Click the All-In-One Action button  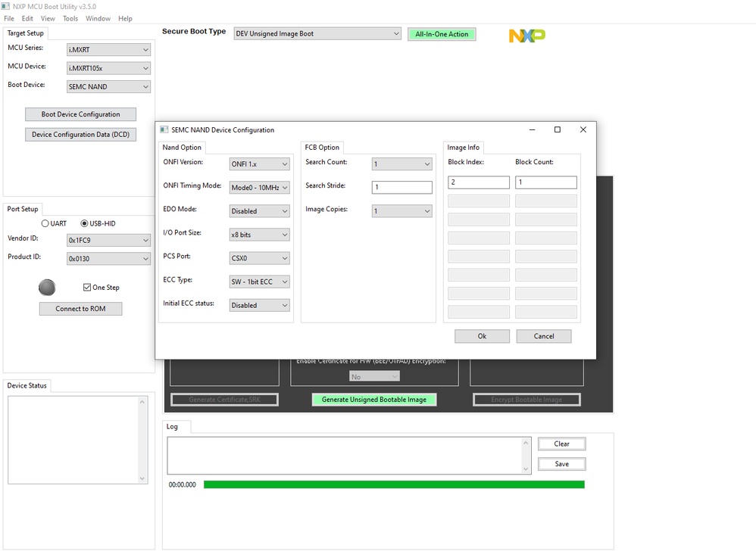(442, 34)
